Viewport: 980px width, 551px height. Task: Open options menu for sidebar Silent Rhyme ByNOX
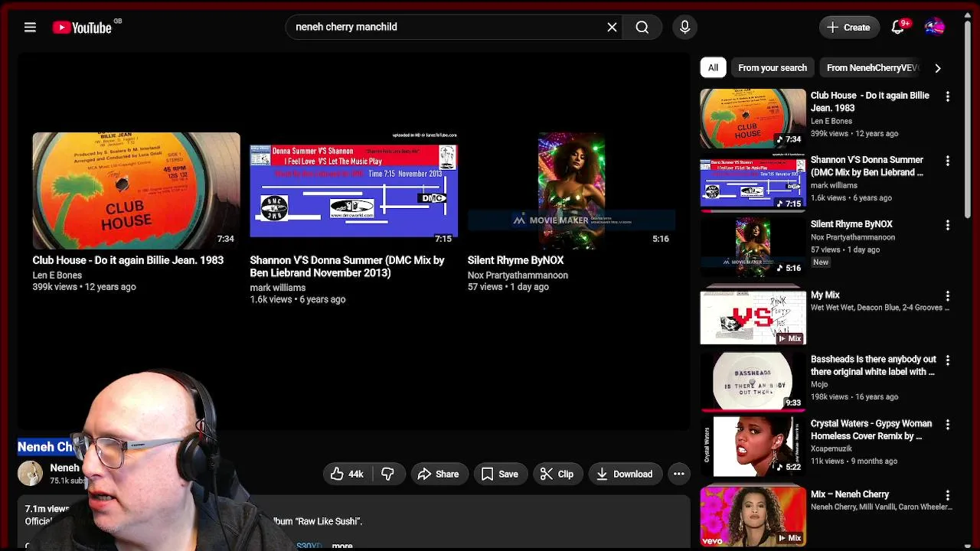point(948,225)
